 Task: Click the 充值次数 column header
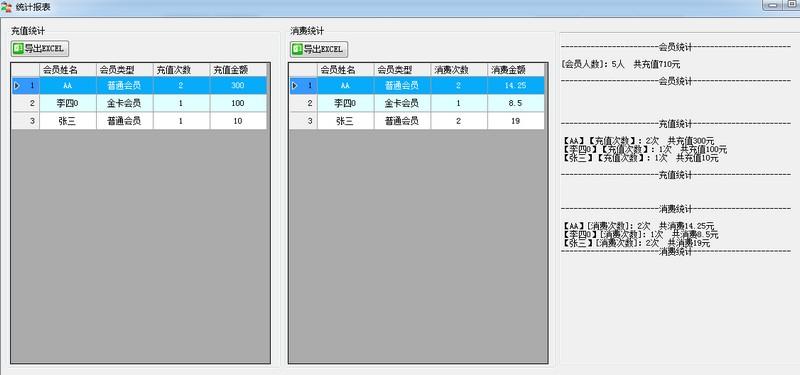click(182, 69)
